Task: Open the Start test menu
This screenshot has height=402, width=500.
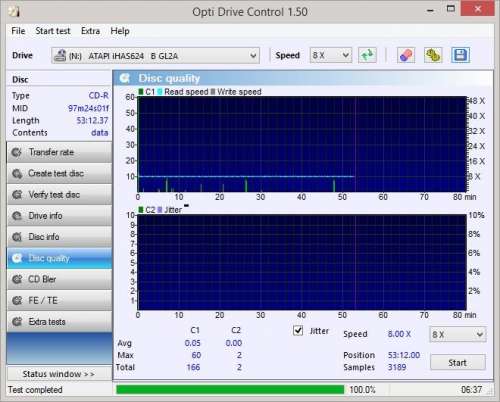Action: tap(53, 31)
